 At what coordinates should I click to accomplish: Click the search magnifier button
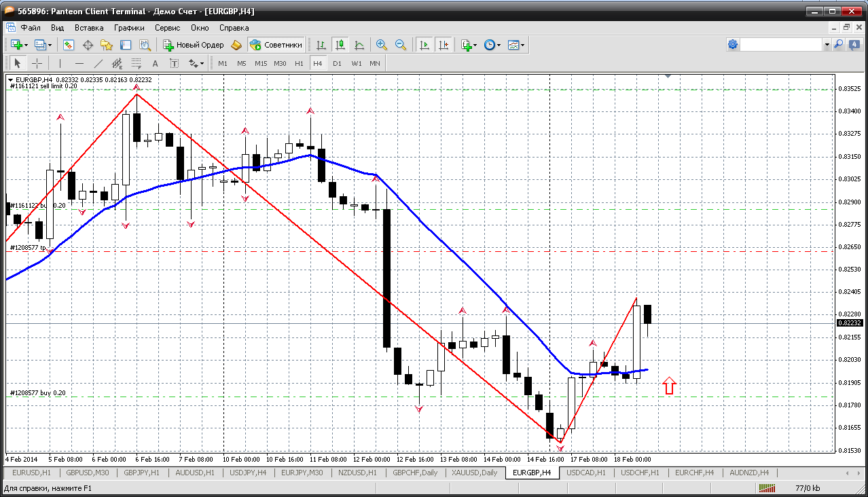(x=838, y=44)
